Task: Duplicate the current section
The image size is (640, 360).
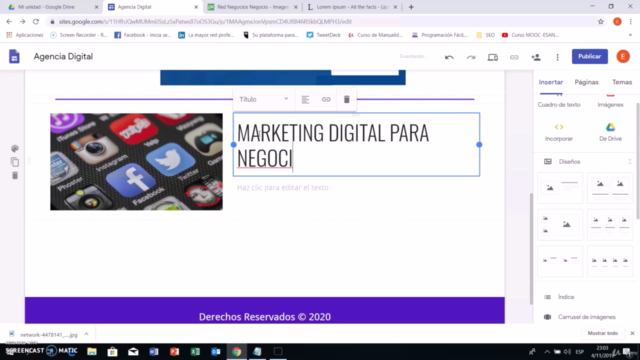Action: point(15,162)
